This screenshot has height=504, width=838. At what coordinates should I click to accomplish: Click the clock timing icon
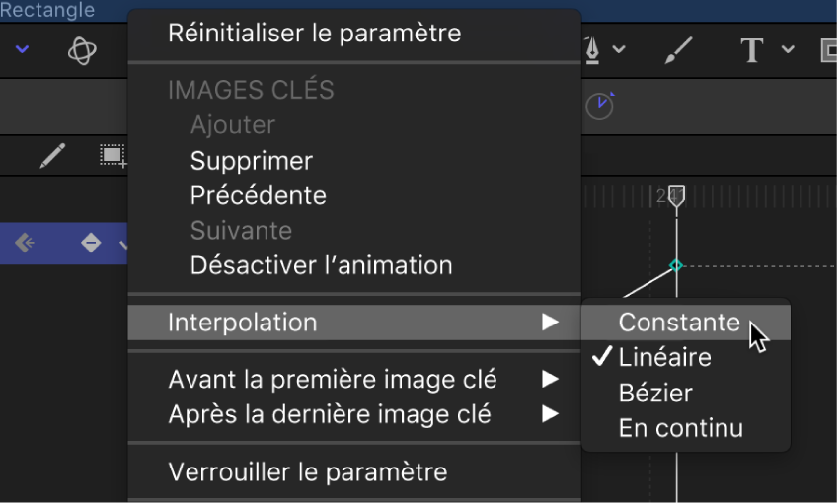coord(599,107)
